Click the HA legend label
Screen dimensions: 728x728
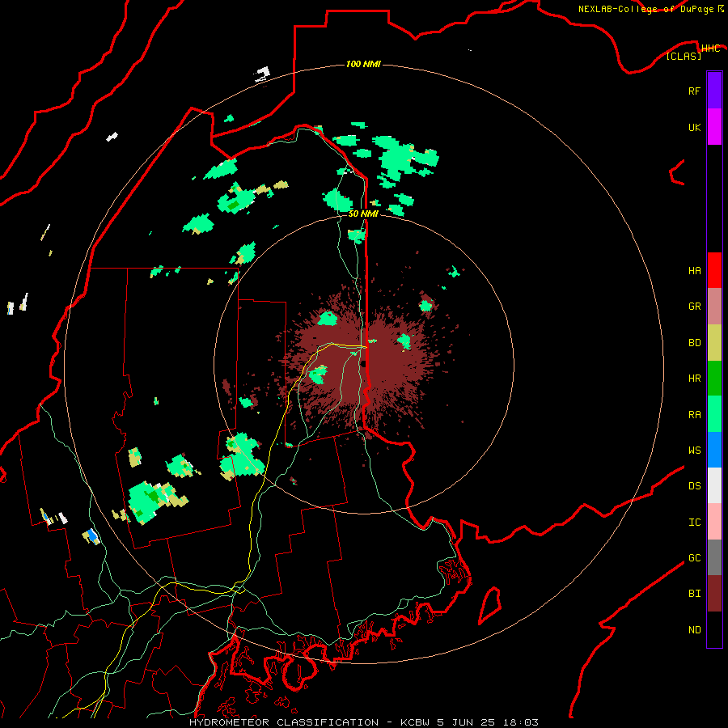point(694,271)
